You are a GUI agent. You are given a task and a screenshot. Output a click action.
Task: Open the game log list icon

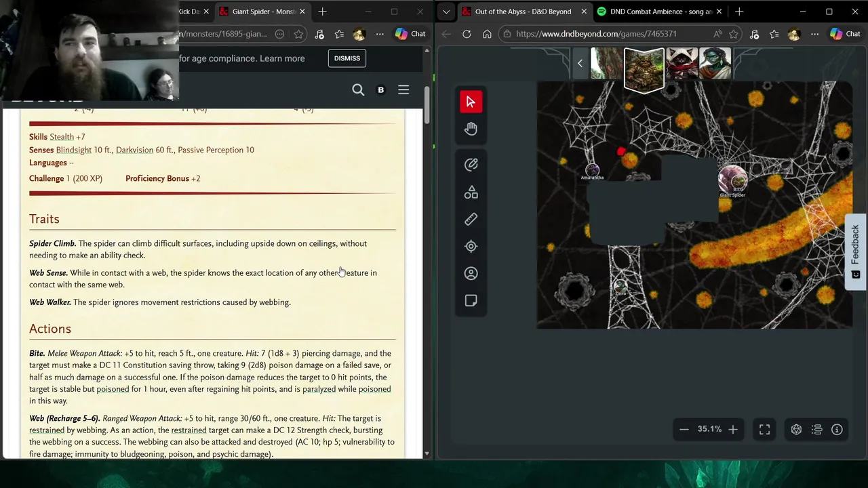pos(816,429)
